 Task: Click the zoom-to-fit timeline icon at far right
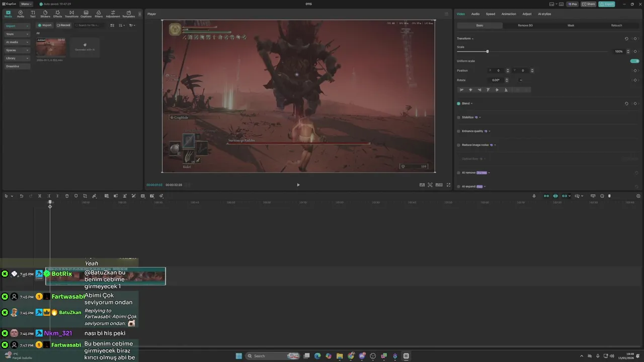pos(638,196)
